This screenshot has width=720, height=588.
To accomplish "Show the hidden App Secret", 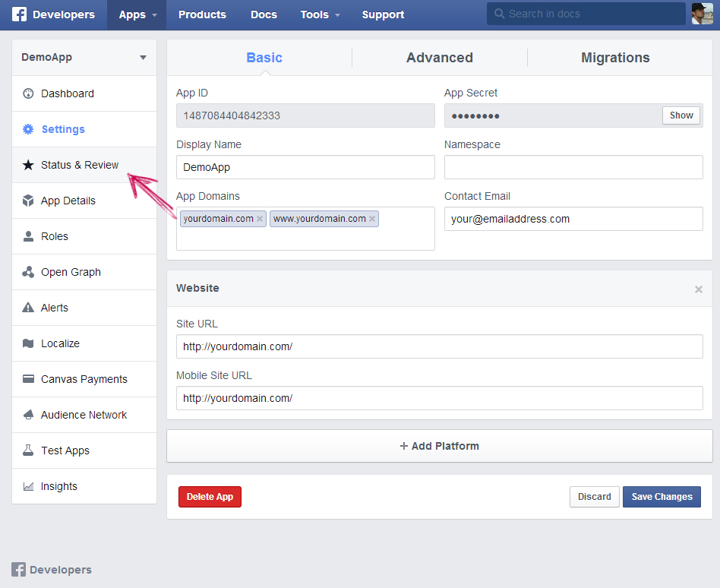I will coord(681,115).
